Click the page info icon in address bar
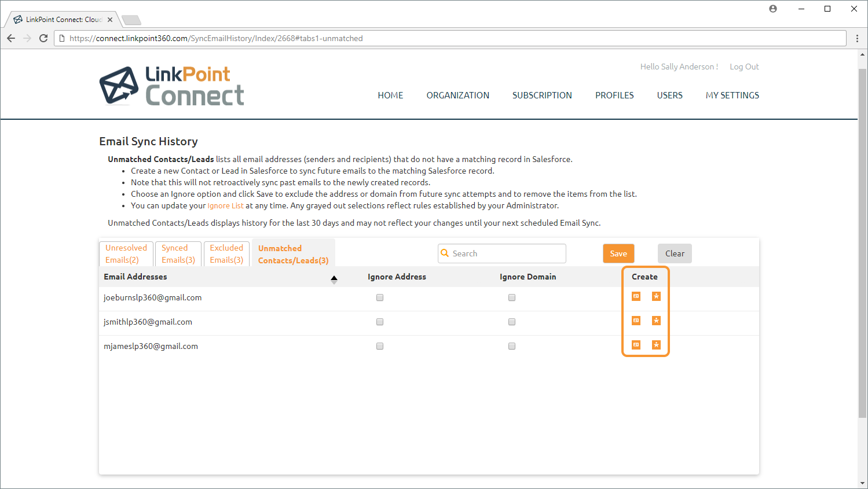 pos(62,38)
